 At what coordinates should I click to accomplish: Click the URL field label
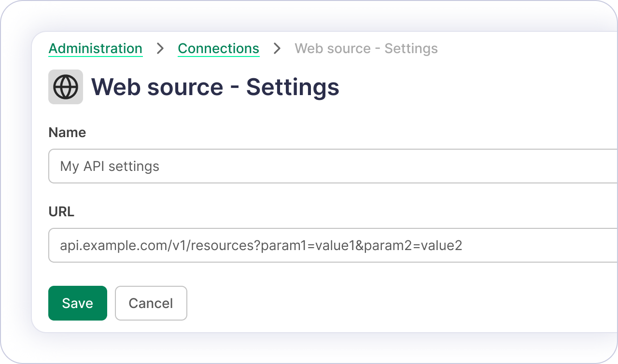(x=61, y=211)
